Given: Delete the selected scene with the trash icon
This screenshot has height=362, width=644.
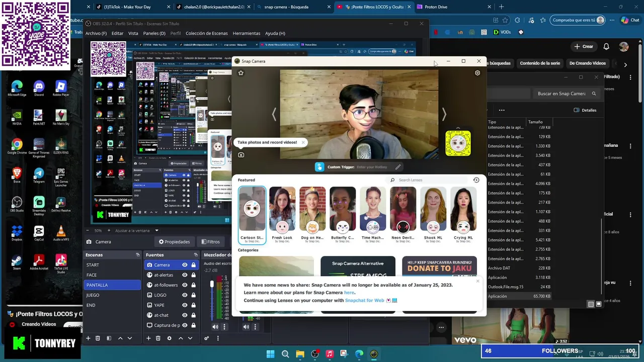Looking at the screenshot, I should [98, 338].
